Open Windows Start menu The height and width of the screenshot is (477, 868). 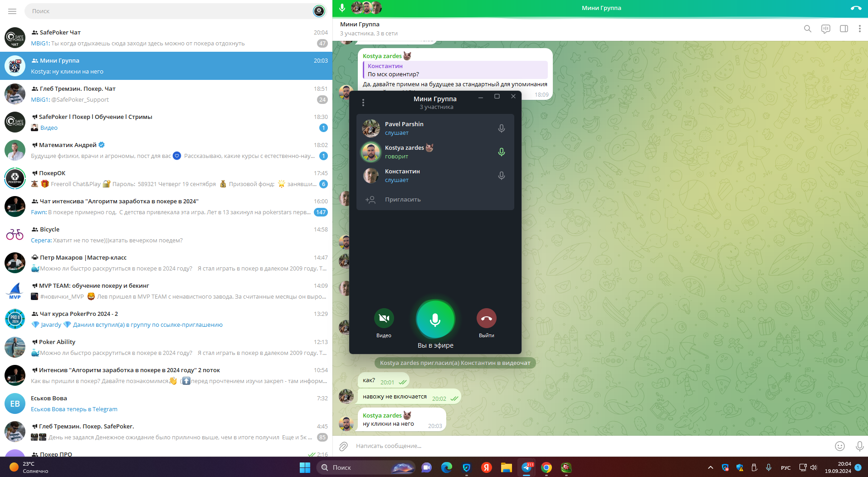click(x=305, y=467)
